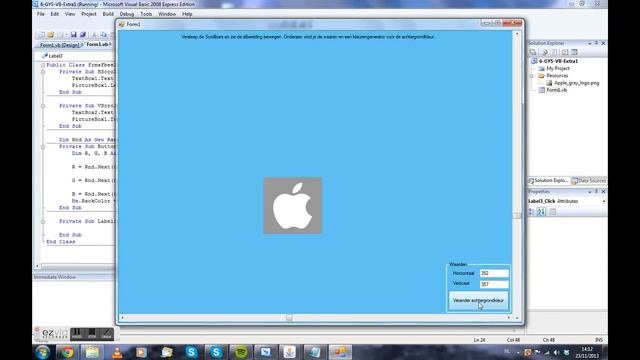
Task: Toggle auto-hide pin on Solution Explorer
Action: (x=596, y=43)
